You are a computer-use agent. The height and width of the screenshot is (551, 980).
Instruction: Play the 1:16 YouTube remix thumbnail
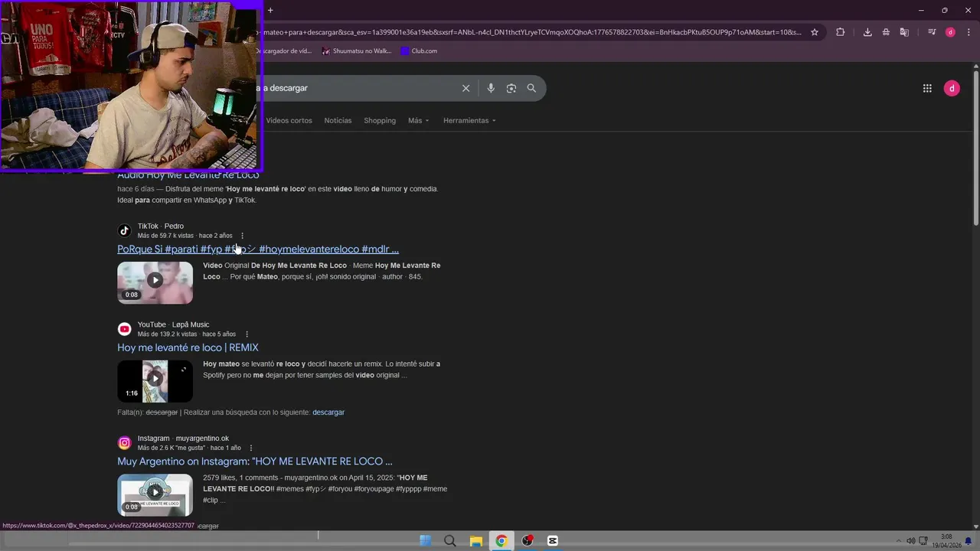pyautogui.click(x=155, y=381)
